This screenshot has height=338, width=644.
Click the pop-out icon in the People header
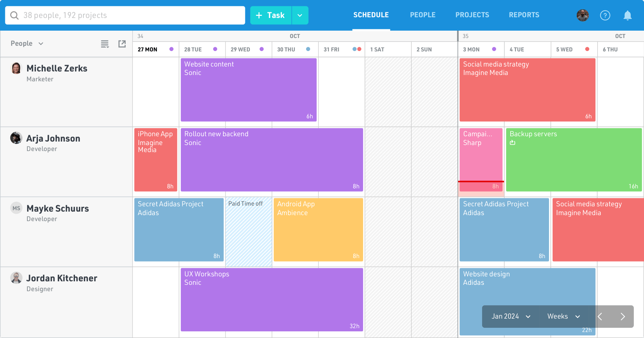click(x=122, y=44)
